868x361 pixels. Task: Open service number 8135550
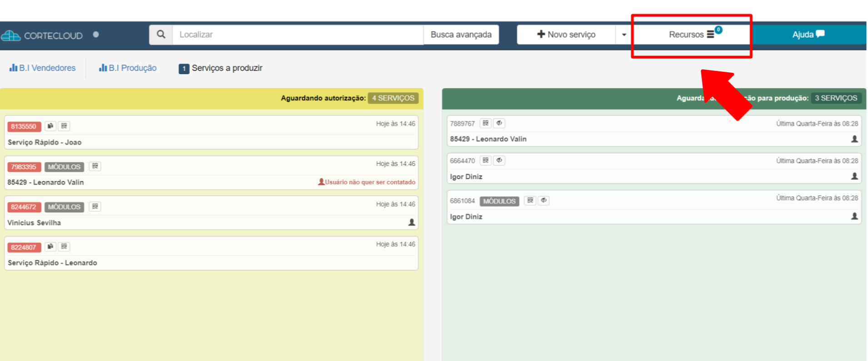[24, 126]
